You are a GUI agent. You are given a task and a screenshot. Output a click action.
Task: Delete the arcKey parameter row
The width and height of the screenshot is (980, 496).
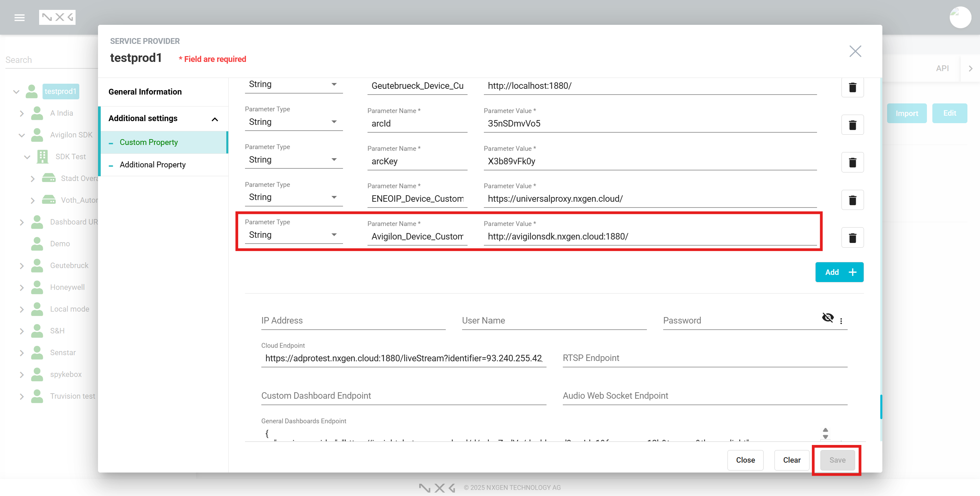852,162
